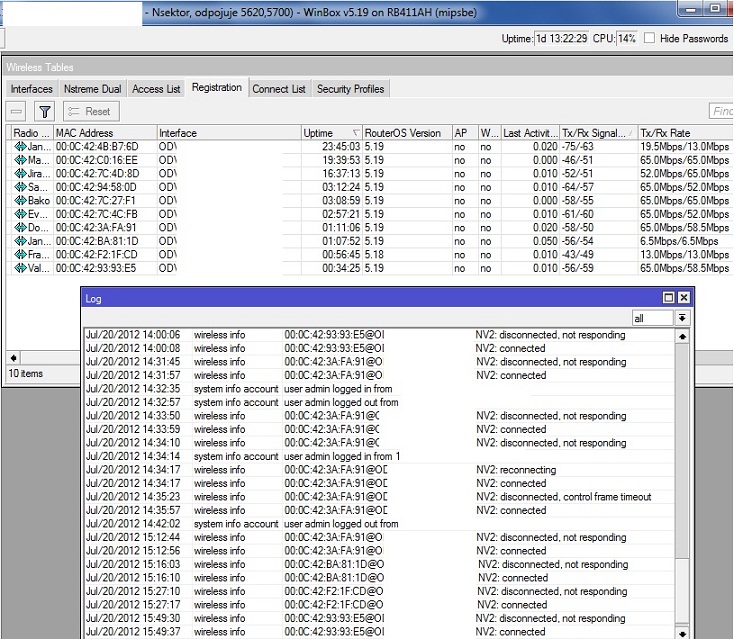734x639 pixels.
Task: Click radio icon for Fra... row
Action: pos(20,255)
